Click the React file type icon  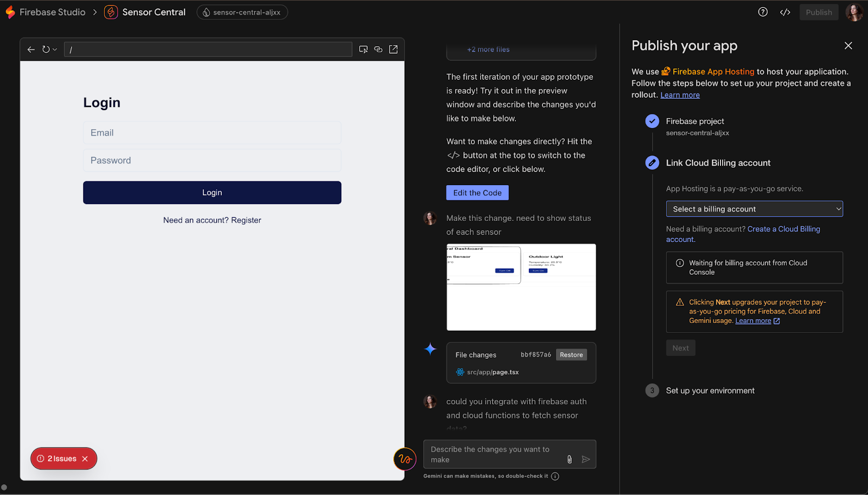tap(460, 372)
